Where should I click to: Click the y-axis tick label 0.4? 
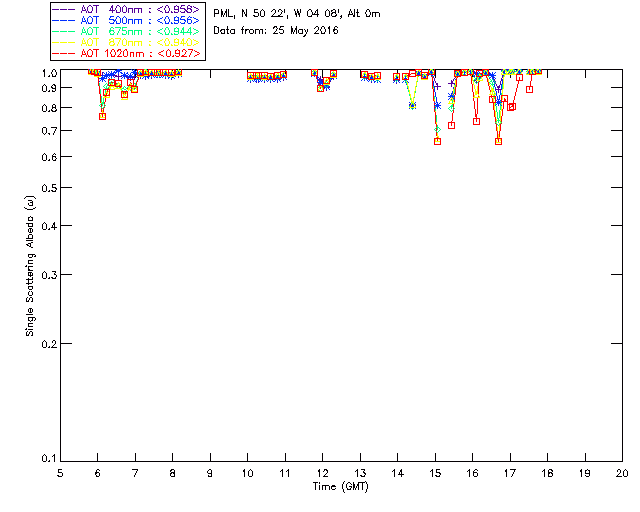pyautogui.click(x=49, y=226)
